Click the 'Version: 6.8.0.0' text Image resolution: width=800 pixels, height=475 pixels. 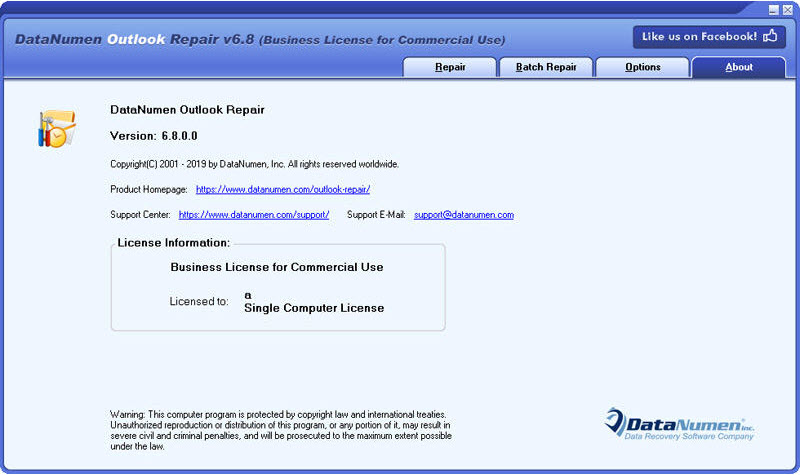point(154,136)
